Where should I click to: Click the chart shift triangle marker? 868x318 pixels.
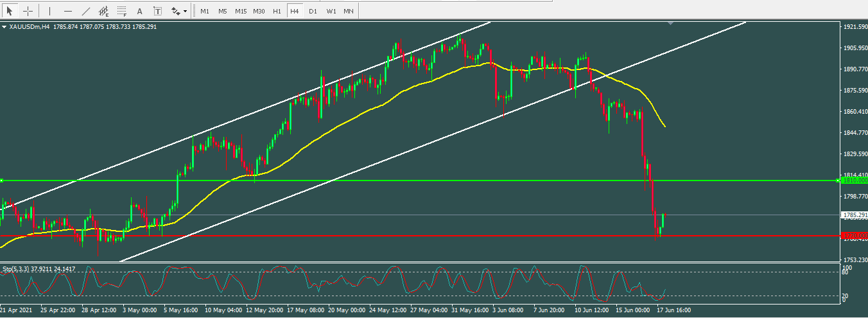(671, 23)
